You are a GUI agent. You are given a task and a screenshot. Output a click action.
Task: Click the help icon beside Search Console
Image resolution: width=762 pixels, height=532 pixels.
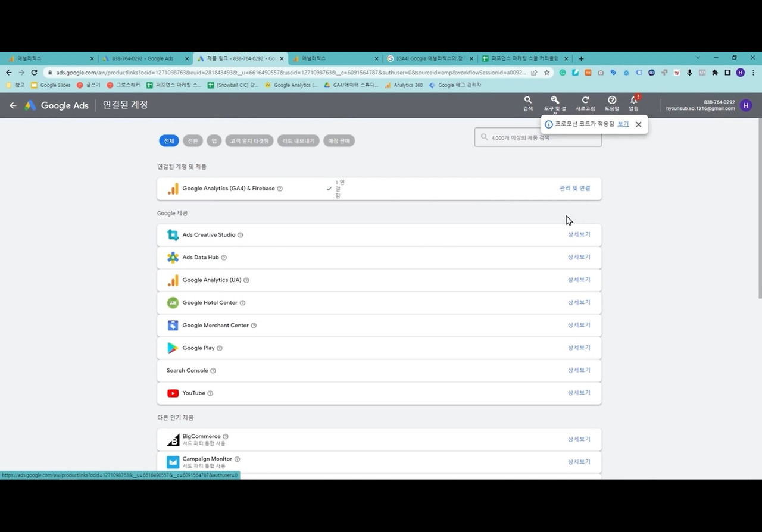[213, 371]
